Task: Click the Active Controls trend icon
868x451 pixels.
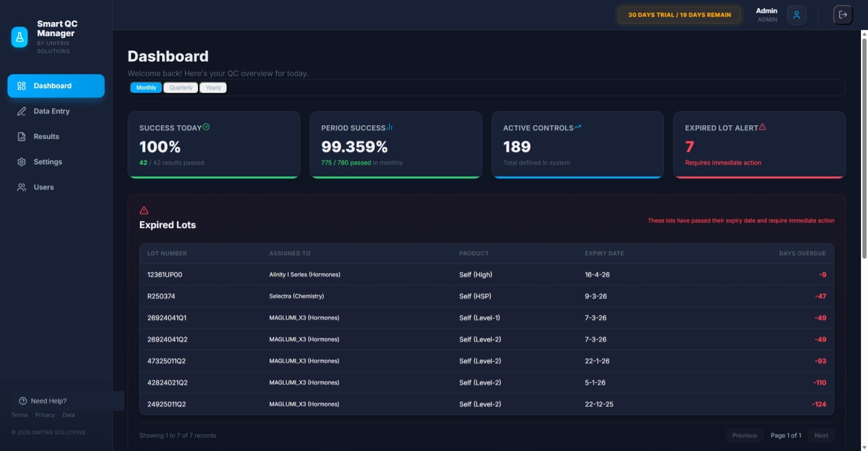Action: [x=578, y=127]
